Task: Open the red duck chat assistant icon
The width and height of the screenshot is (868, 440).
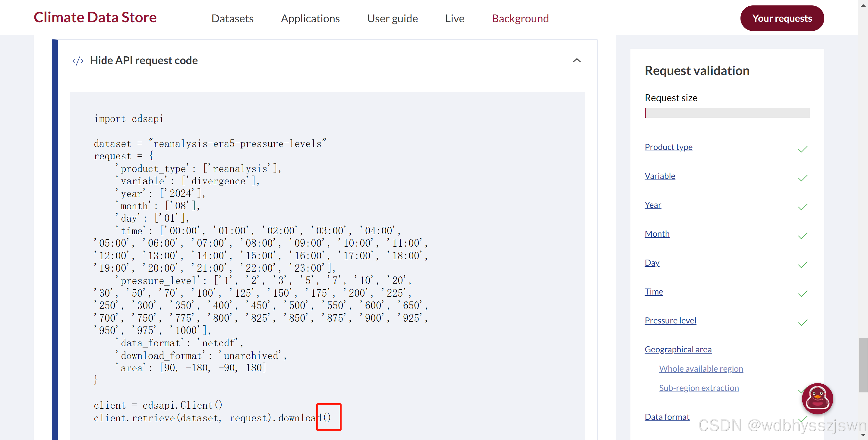Action: 817,398
